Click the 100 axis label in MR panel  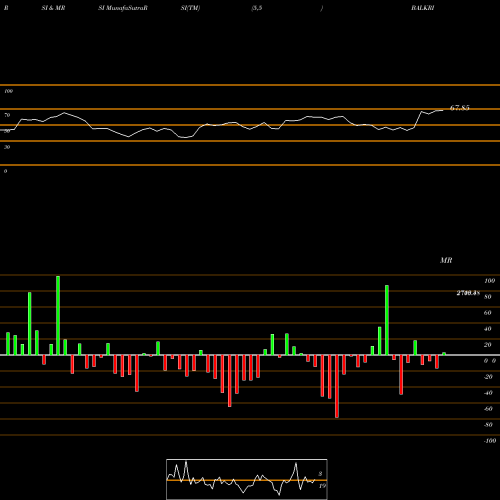point(490,281)
